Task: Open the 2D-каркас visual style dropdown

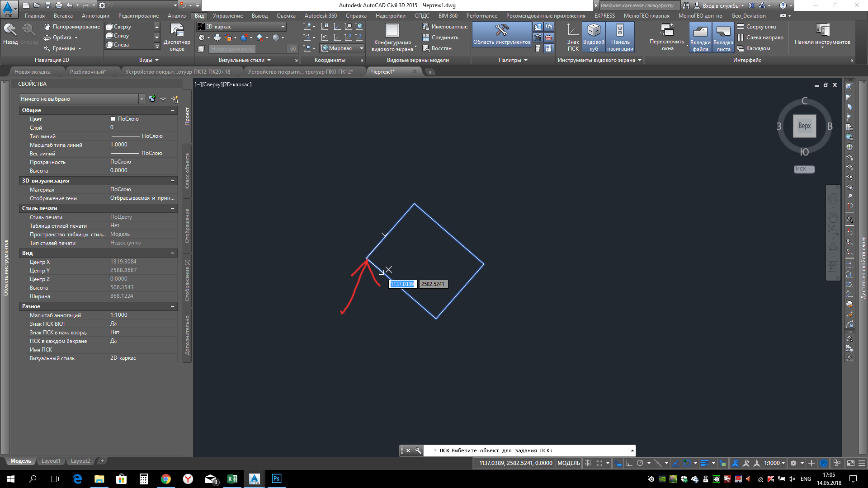Action: (283, 27)
